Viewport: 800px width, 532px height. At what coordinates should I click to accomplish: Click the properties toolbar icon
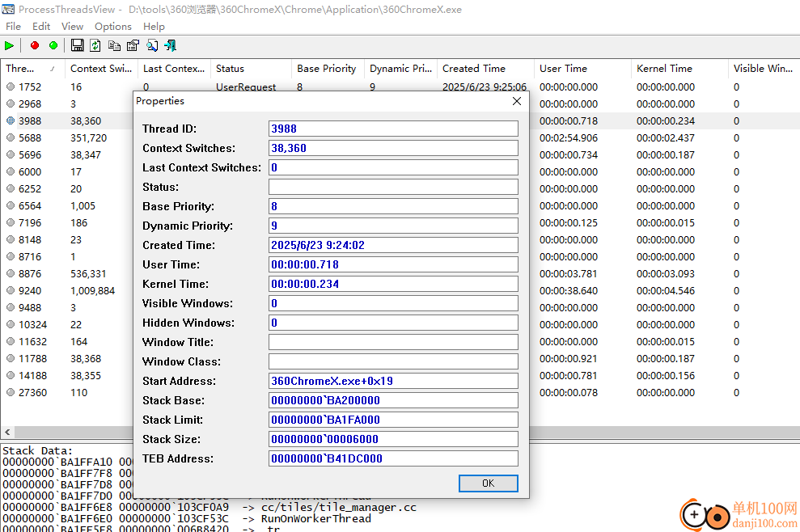pyautogui.click(x=133, y=45)
